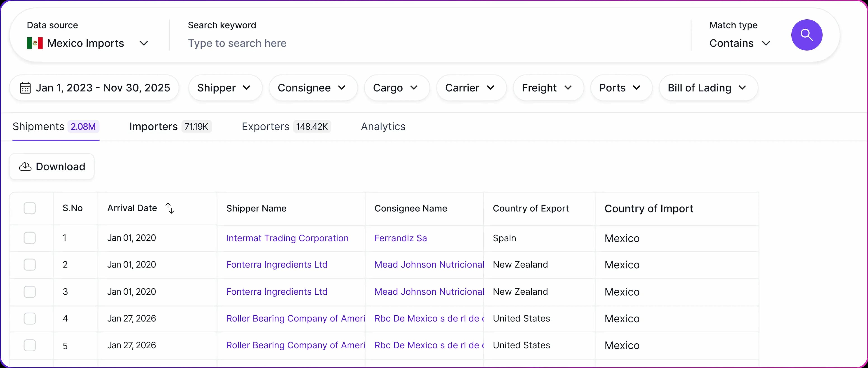Click the cloud download icon

(25, 167)
